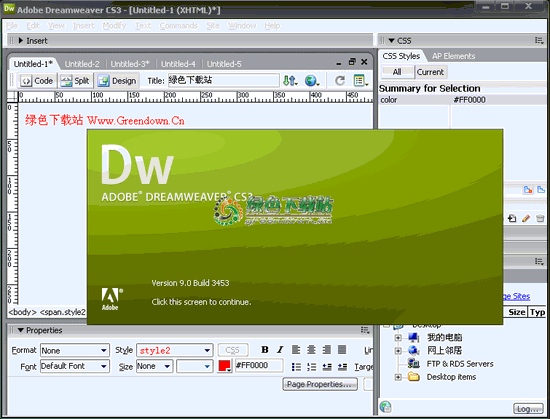The width and height of the screenshot is (550, 419).
Task: Click Text Indent icon
Action: point(342,367)
